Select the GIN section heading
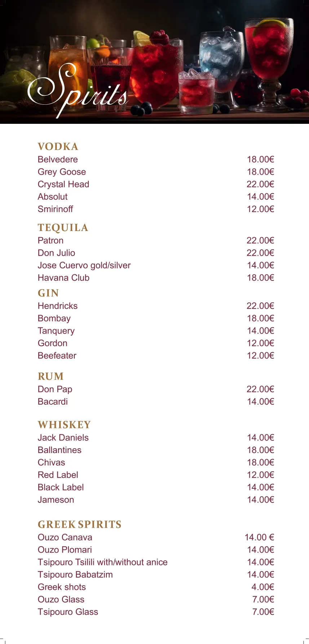This screenshot has width=309, height=644. [48, 293]
